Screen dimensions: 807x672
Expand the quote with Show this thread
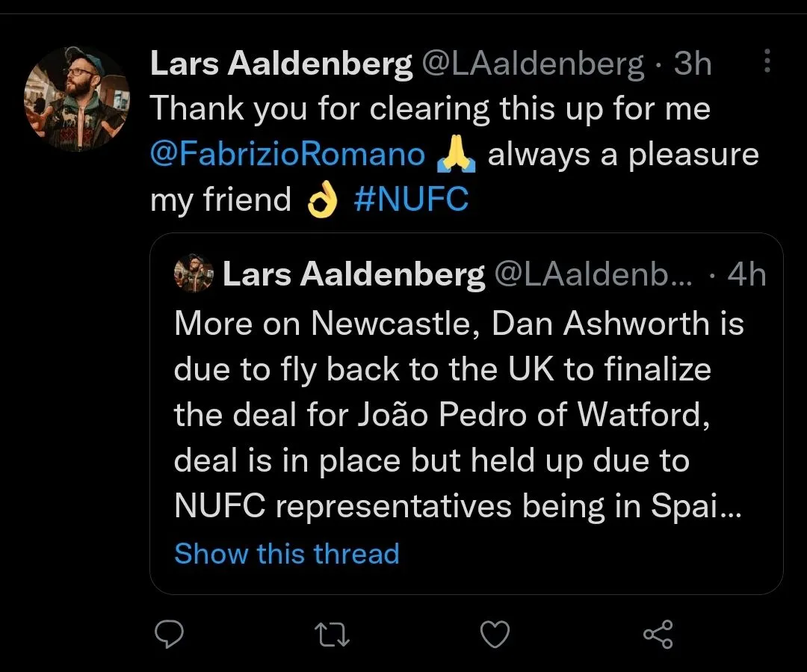tap(287, 554)
